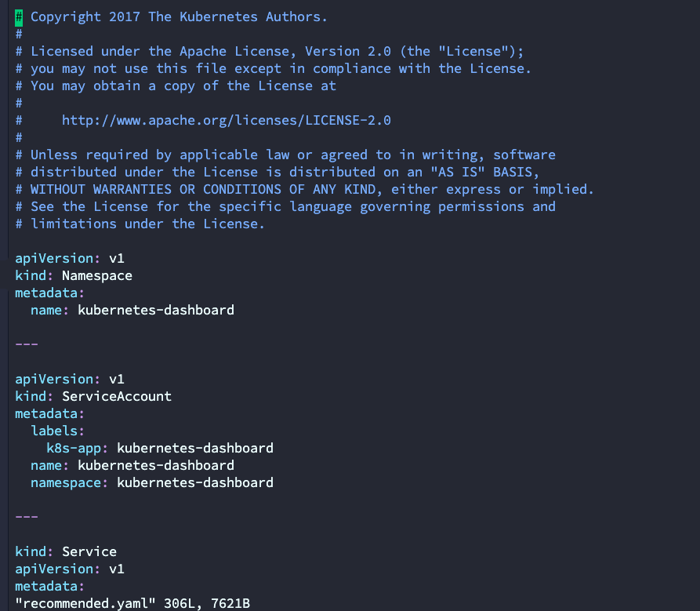Click the second '---' document separator
The width and height of the screenshot is (700, 611).
tap(27, 517)
